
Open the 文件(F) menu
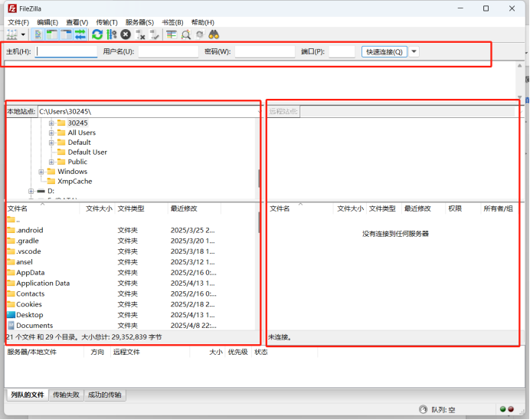click(18, 22)
